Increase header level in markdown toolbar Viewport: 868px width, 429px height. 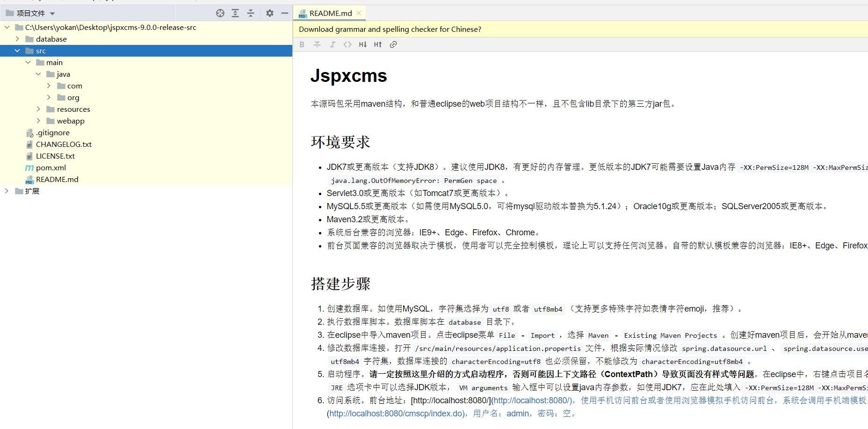tap(378, 44)
